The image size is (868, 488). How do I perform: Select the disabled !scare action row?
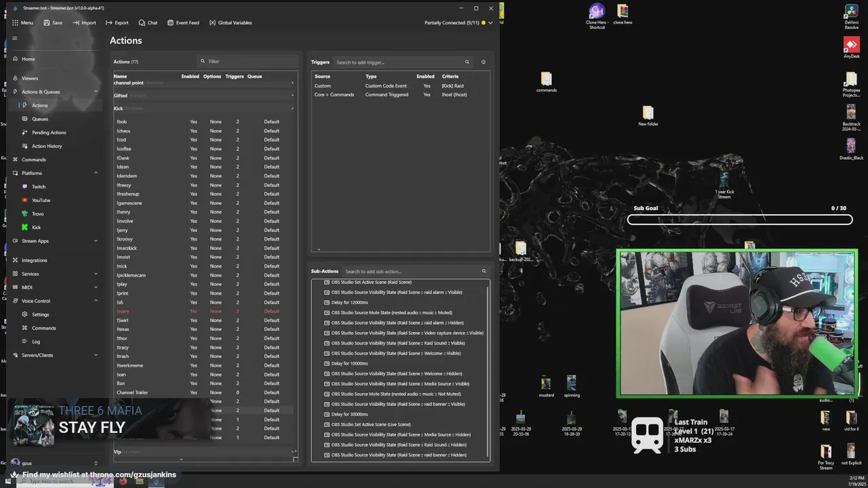(x=203, y=311)
